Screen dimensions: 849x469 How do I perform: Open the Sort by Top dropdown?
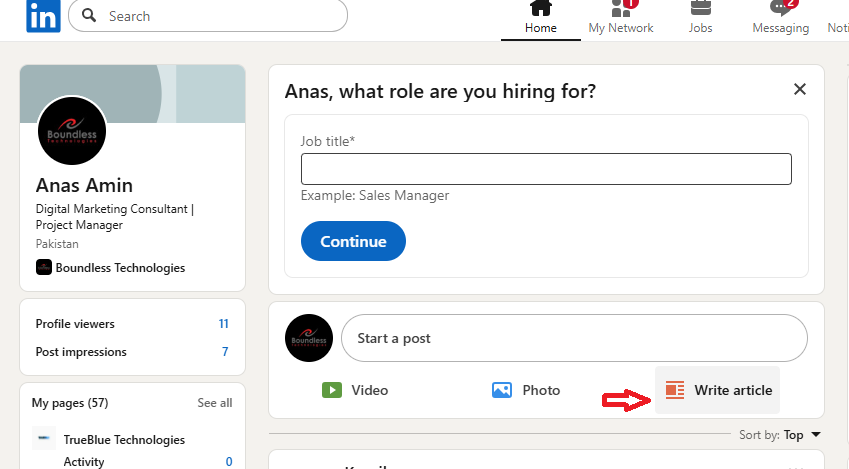coord(780,435)
